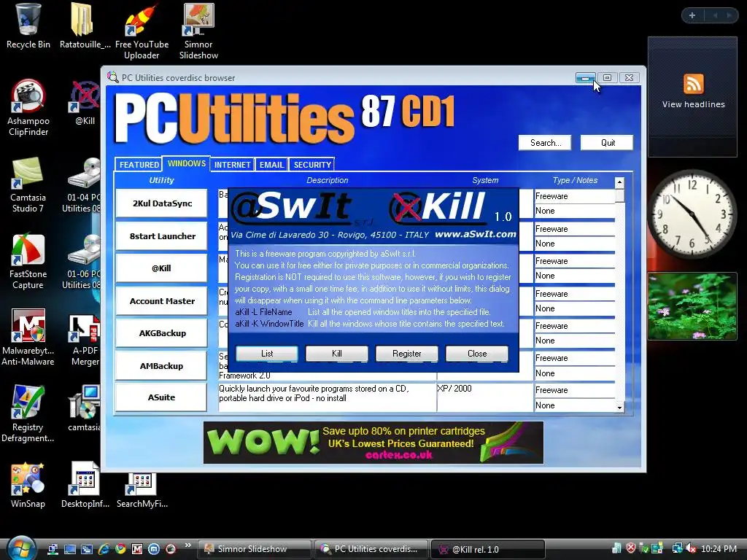Viewport: 747px width, 560px height.
Task: Select the WINDOWS tab
Action: (186, 163)
